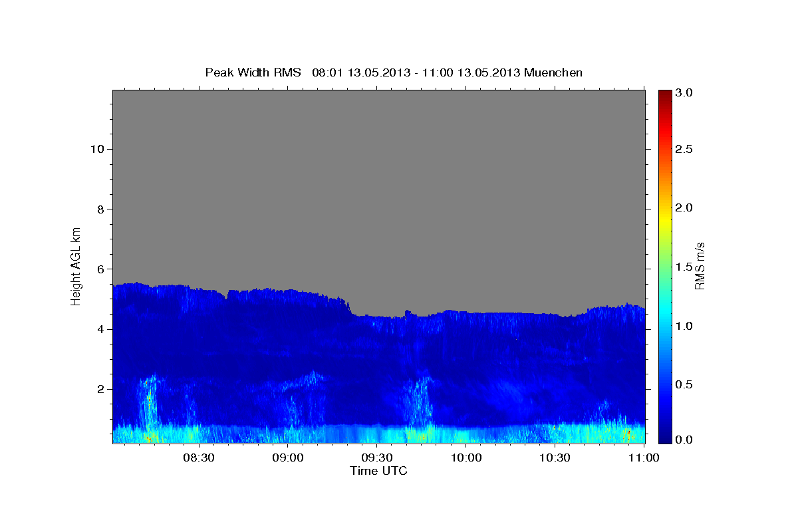Image resolution: width=798 pixels, height=532 pixels.
Task: Click the colorbar value '1.5'
Action: click(684, 267)
